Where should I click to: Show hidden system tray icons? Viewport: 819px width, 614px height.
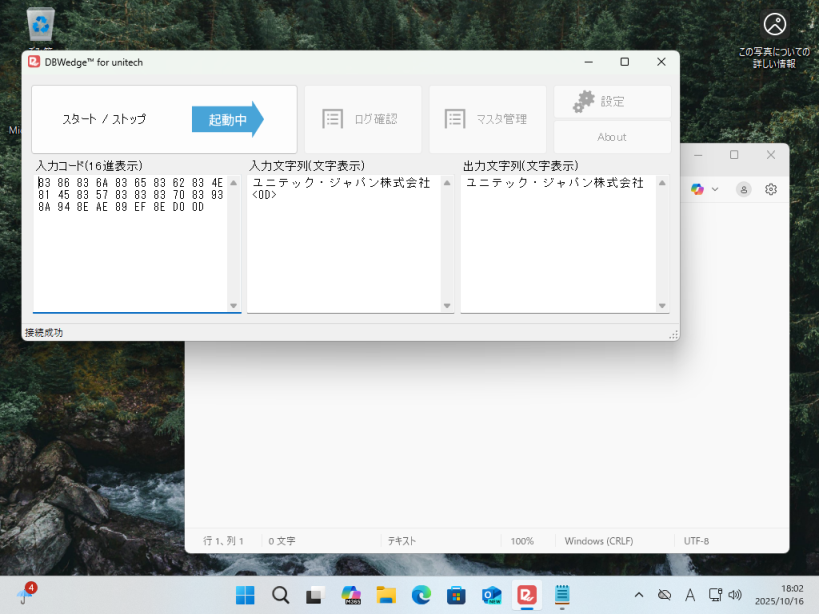click(x=639, y=595)
